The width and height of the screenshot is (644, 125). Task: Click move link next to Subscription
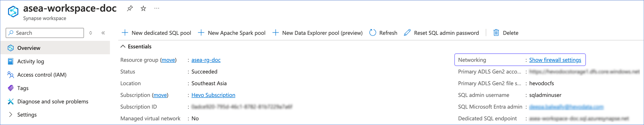click(160, 95)
